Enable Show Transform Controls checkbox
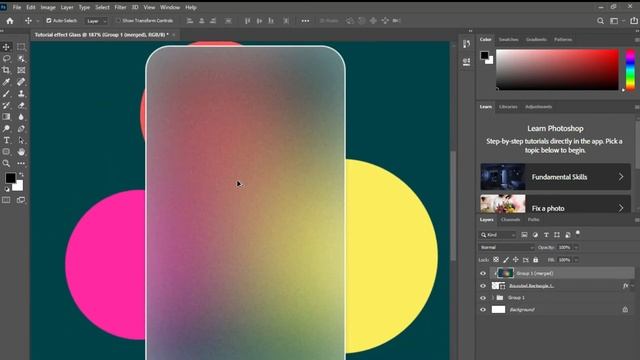640x360 pixels. coord(118,20)
